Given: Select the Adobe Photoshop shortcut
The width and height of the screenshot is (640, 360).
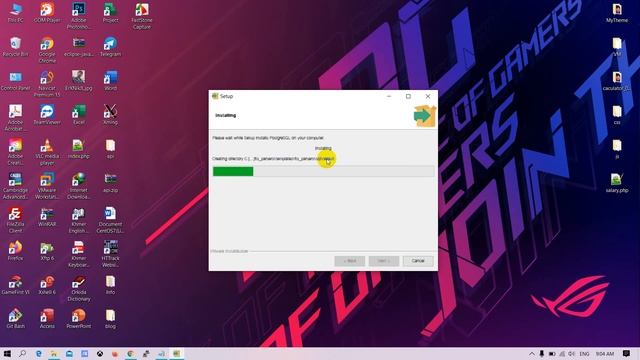Looking at the screenshot, I should click(79, 16).
